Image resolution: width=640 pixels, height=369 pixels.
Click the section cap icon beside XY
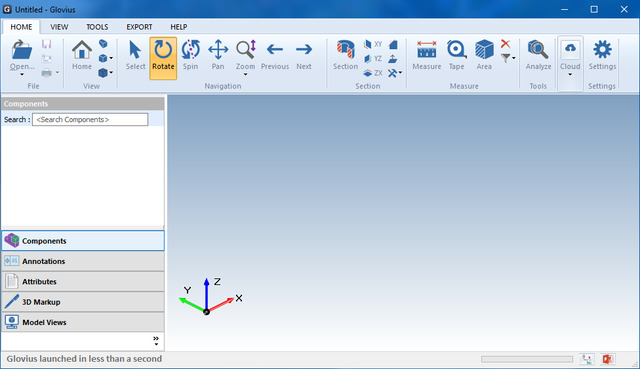click(x=393, y=44)
